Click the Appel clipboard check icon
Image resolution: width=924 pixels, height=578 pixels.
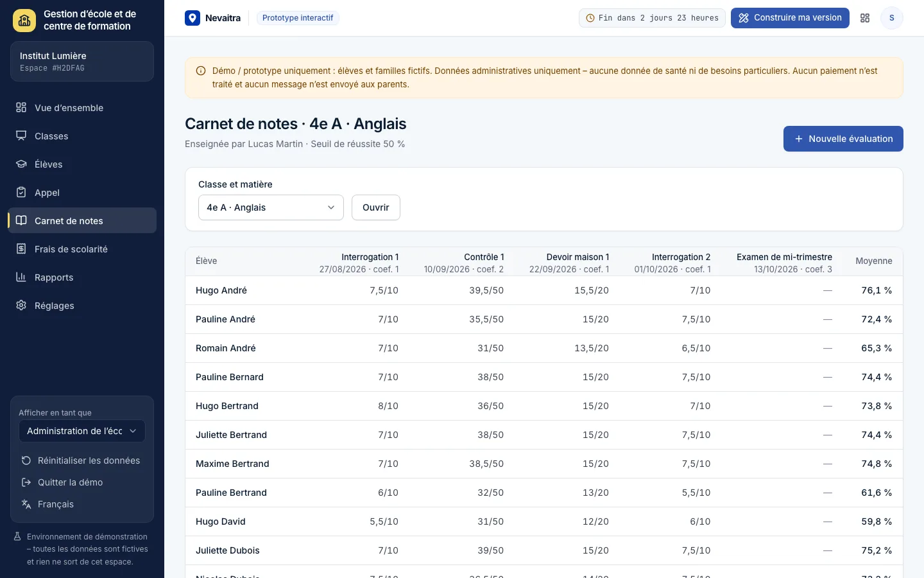[21, 192]
